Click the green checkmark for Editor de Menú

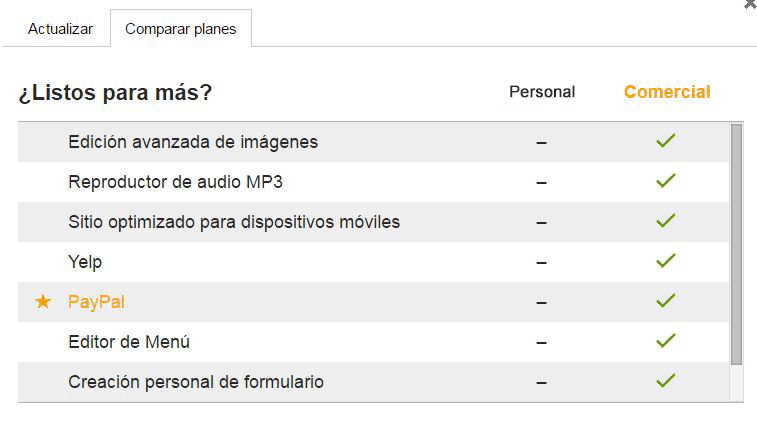[666, 341]
